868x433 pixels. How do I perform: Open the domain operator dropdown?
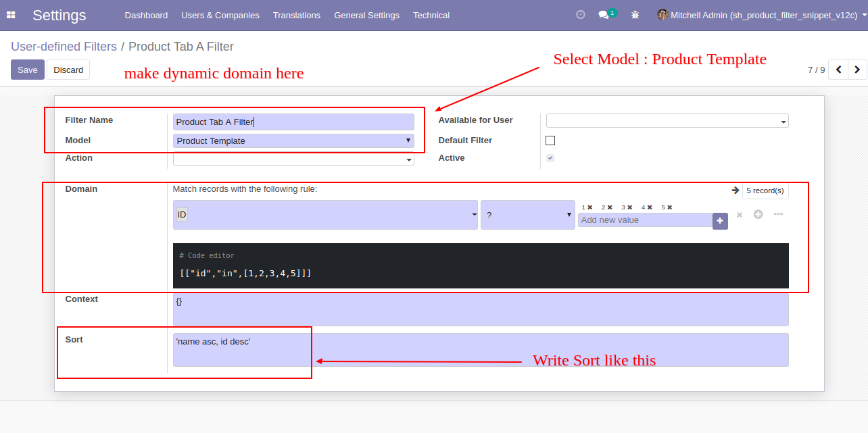click(x=528, y=215)
